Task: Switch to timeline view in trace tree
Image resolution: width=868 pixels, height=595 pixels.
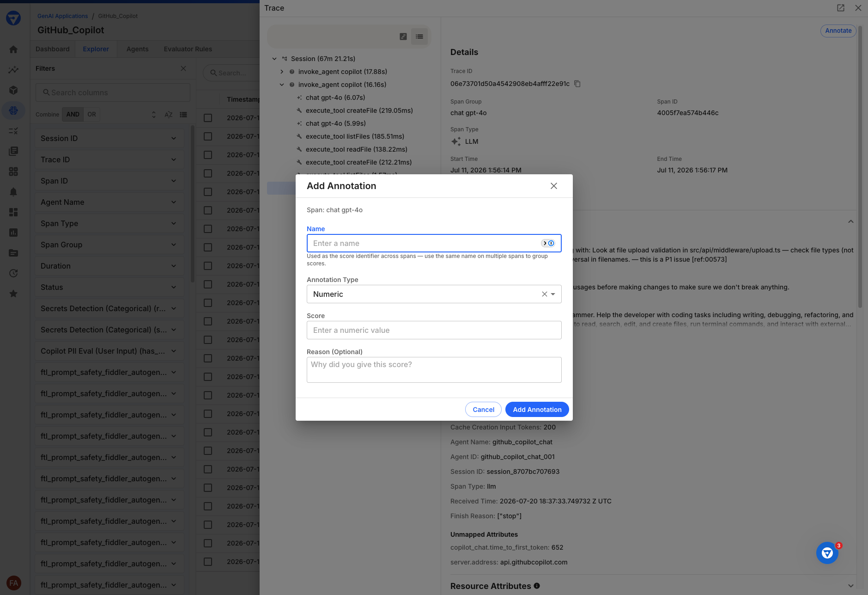Action: coord(403,37)
